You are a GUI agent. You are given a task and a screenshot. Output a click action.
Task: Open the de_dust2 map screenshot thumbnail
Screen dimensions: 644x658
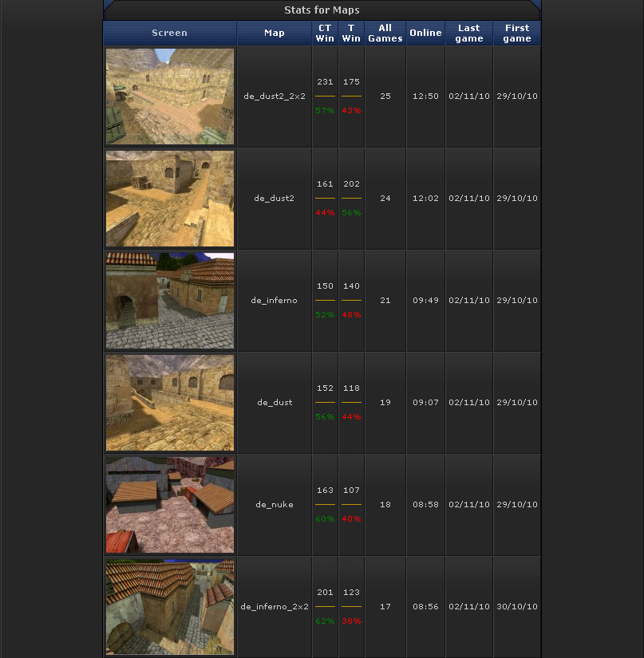click(x=170, y=199)
